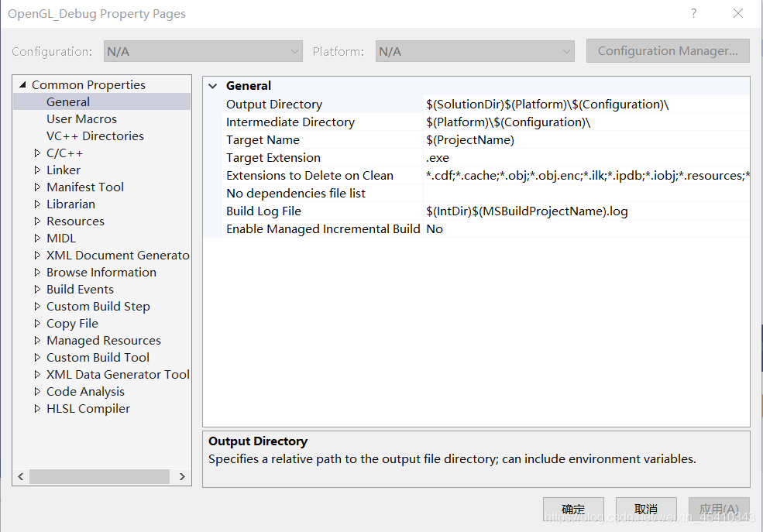
Task: Confirm with the 确定 button
Action: point(573,509)
